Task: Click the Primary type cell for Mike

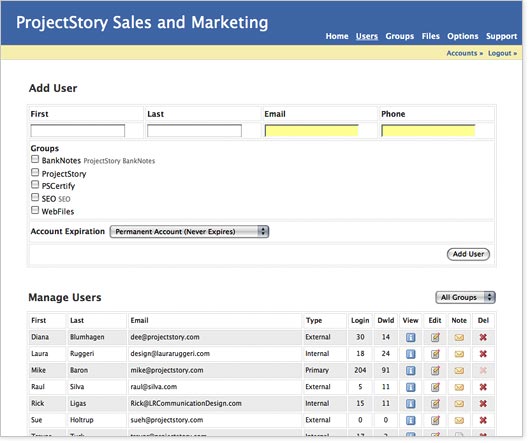Action: pyautogui.click(x=317, y=370)
